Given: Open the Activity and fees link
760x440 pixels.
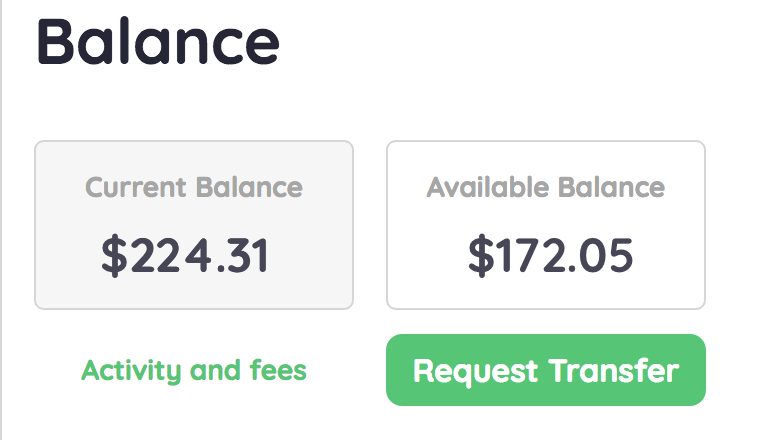Looking at the screenshot, I should (x=194, y=371).
